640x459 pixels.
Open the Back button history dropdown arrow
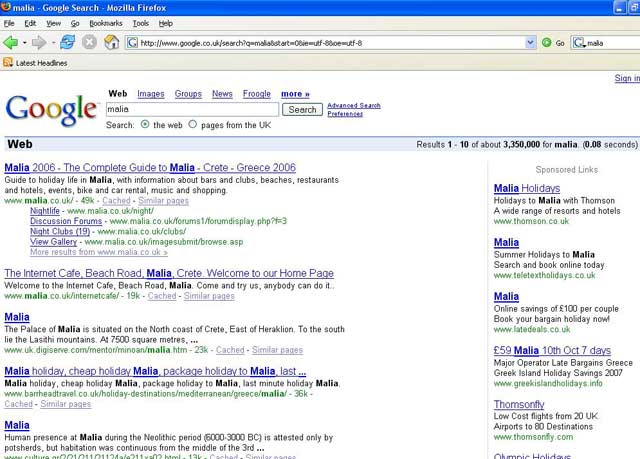[24, 42]
